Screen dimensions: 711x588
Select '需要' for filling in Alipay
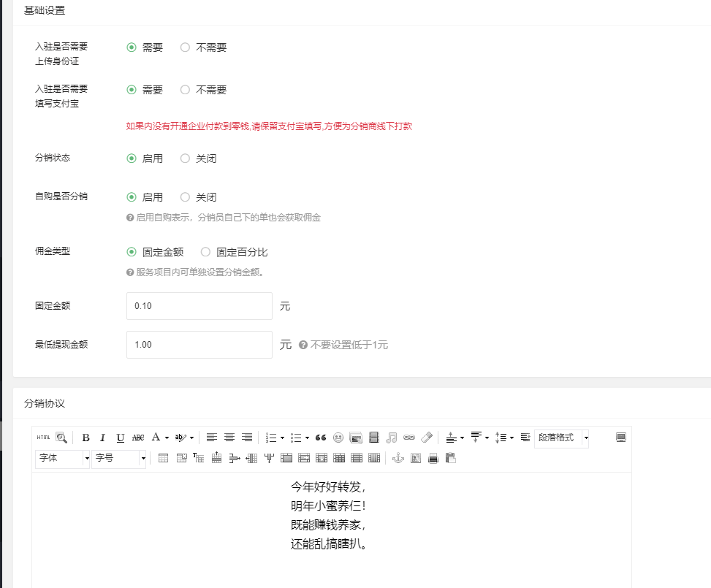[132, 90]
